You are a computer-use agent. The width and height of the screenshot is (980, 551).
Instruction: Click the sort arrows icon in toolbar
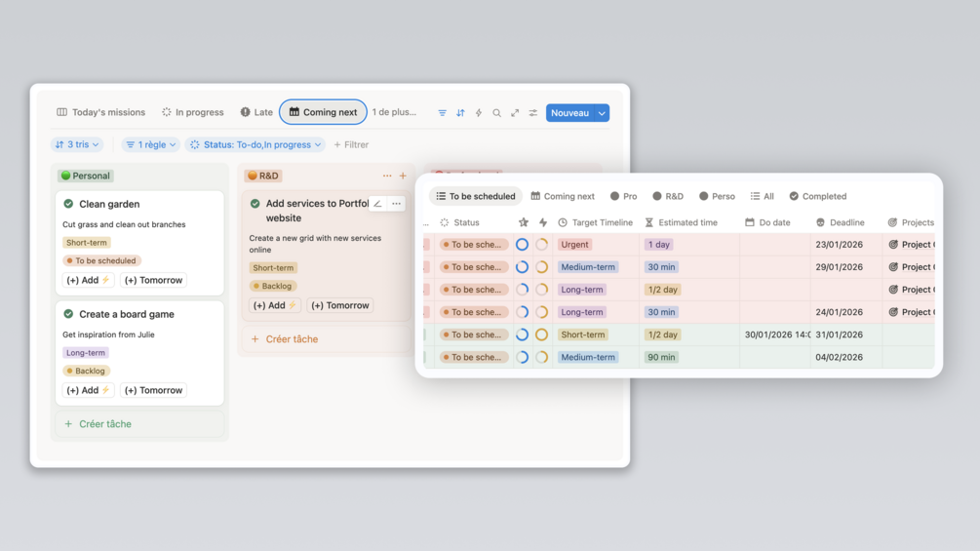coord(460,113)
